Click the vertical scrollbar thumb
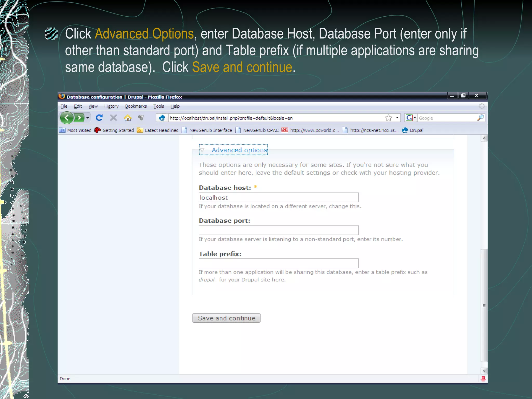 484,305
